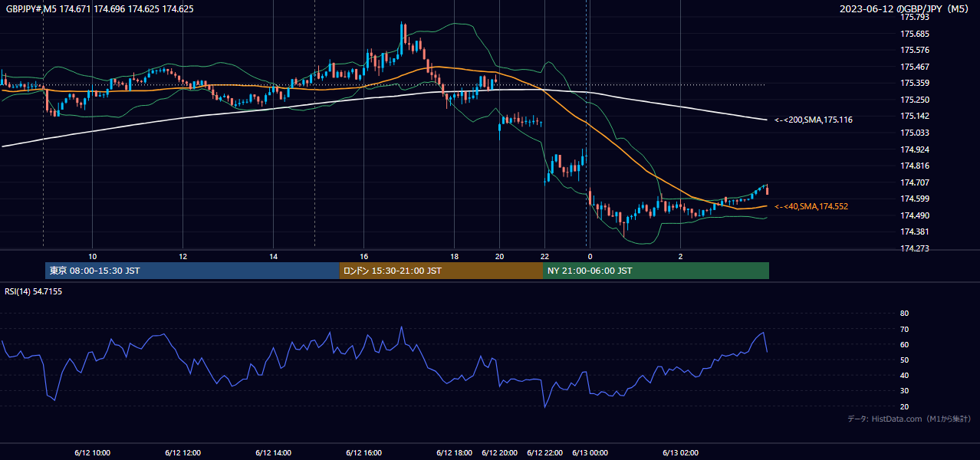Click the 2023-06-12 GBP/JPY (M5) title
Image resolution: width=980 pixels, height=460 pixels.
904,9
